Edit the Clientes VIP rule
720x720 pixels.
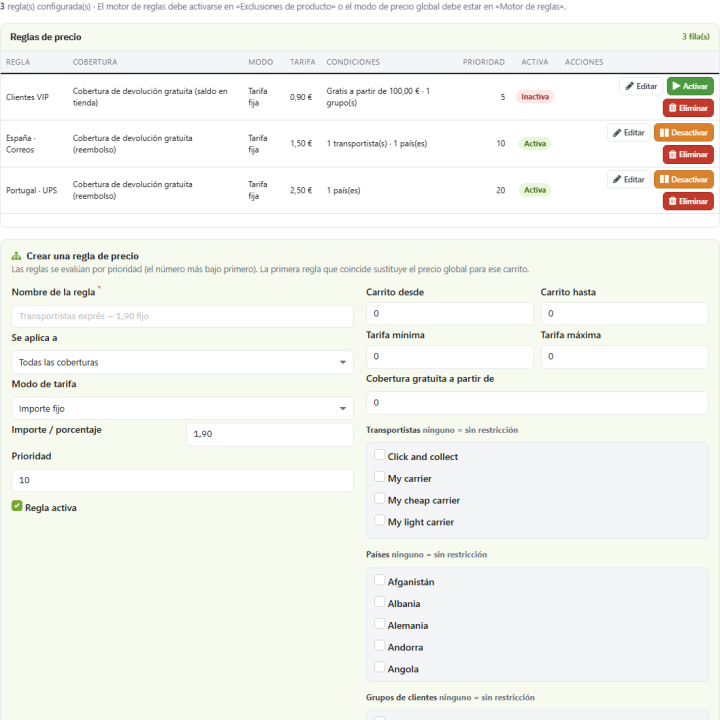(x=641, y=86)
